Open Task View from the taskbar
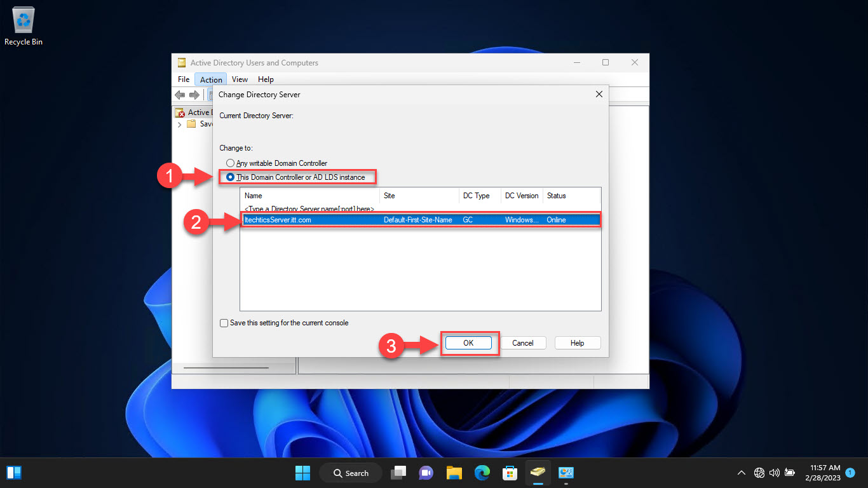The width and height of the screenshot is (868, 488). (398, 473)
